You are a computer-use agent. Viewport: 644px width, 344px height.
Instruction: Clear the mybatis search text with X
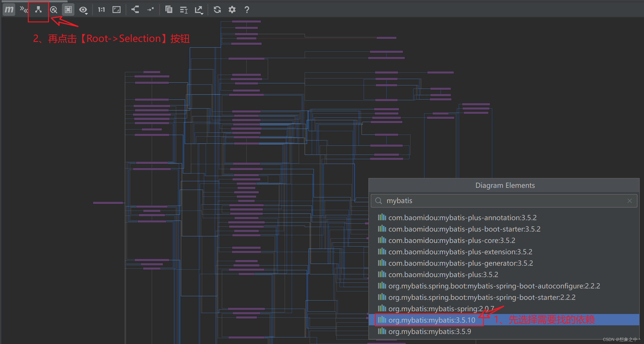pyautogui.click(x=629, y=201)
